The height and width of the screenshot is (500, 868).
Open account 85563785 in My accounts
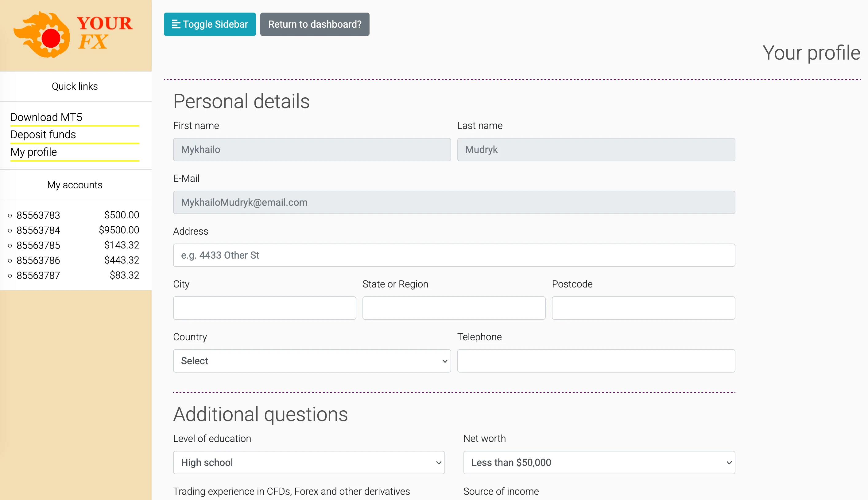pos(38,245)
